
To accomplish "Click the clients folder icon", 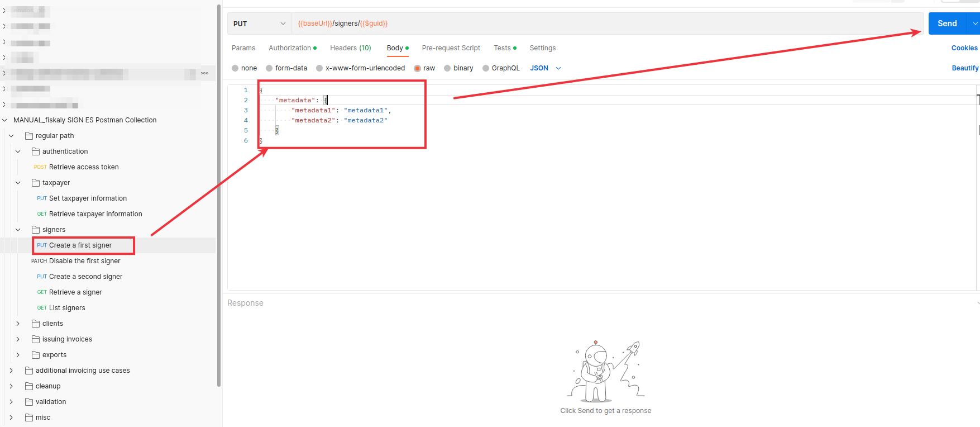I will coord(36,324).
